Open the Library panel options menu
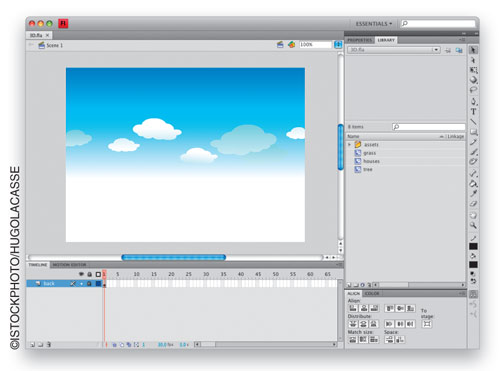 pos(462,40)
